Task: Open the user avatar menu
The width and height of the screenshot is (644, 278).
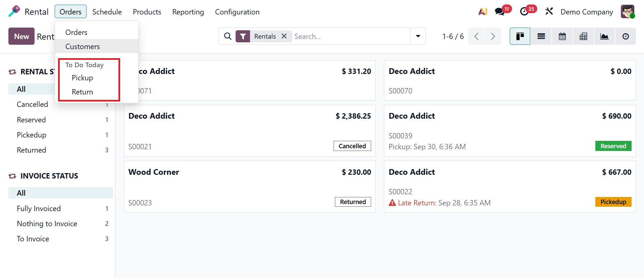Action: tap(627, 12)
